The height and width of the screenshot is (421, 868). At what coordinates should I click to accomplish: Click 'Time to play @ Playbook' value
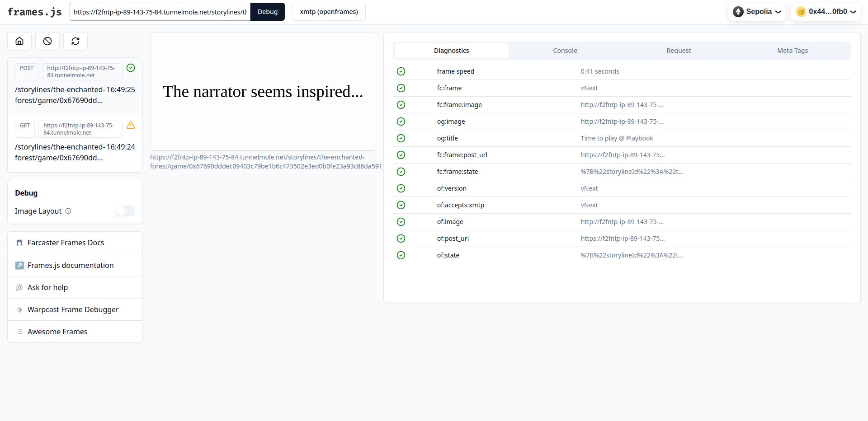click(x=617, y=138)
